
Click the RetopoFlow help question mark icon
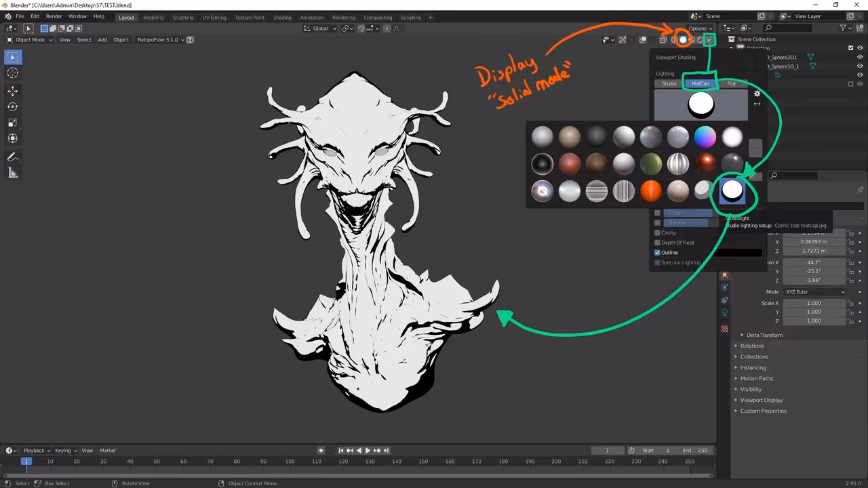(x=190, y=40)
